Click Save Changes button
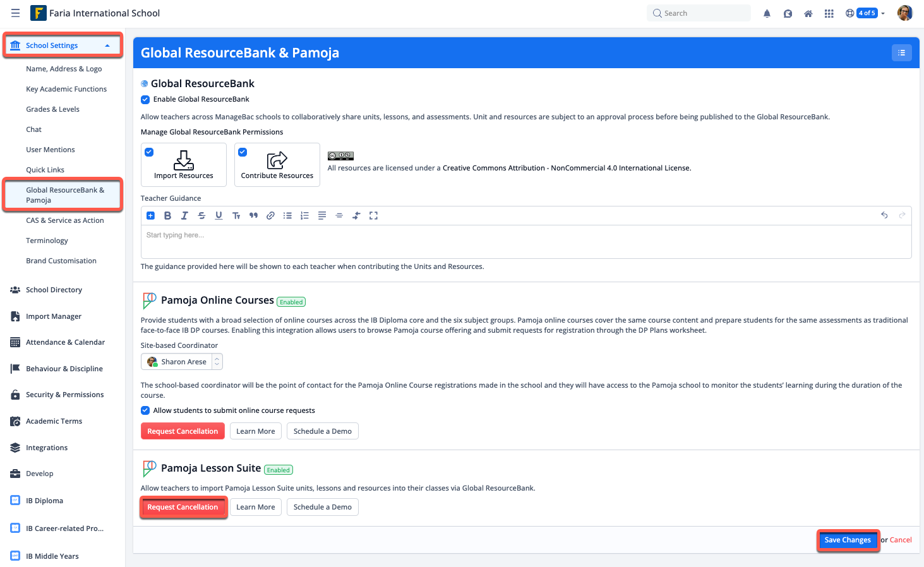The image size is (924, 567). coord(848,540)
